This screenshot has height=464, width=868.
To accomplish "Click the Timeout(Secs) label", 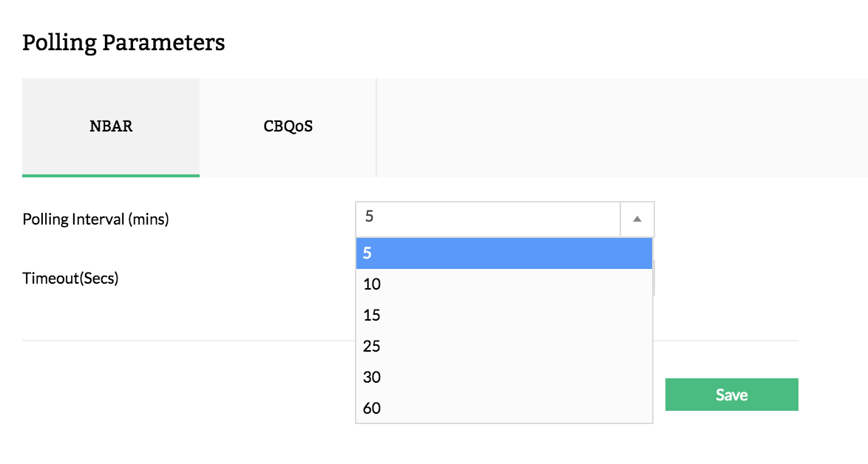I will pyautogui.click(x=71, y=279).
